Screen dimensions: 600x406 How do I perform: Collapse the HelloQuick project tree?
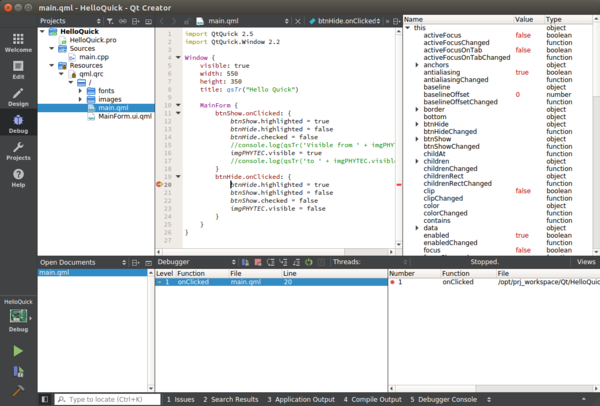point(42,31)
